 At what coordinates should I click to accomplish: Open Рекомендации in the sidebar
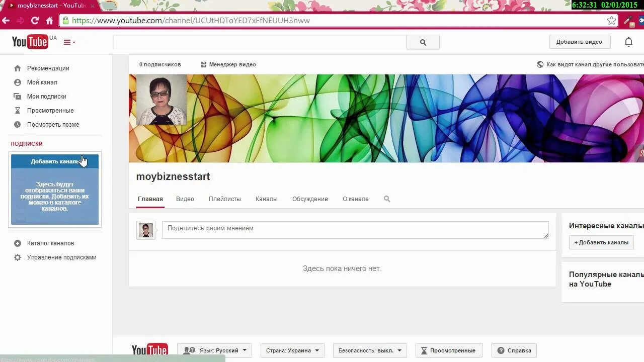(x=48, y=68)
